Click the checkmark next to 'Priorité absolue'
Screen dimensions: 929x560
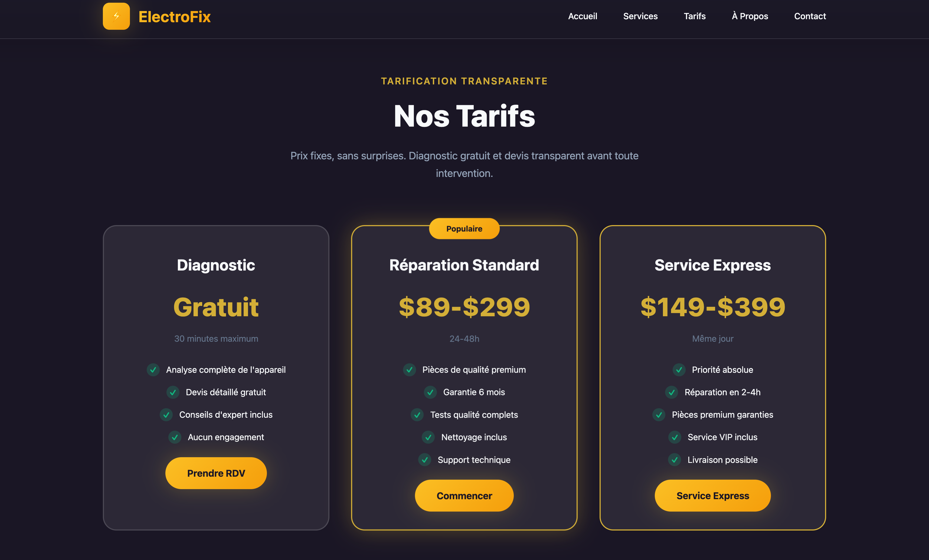click(x=679, y=370)
